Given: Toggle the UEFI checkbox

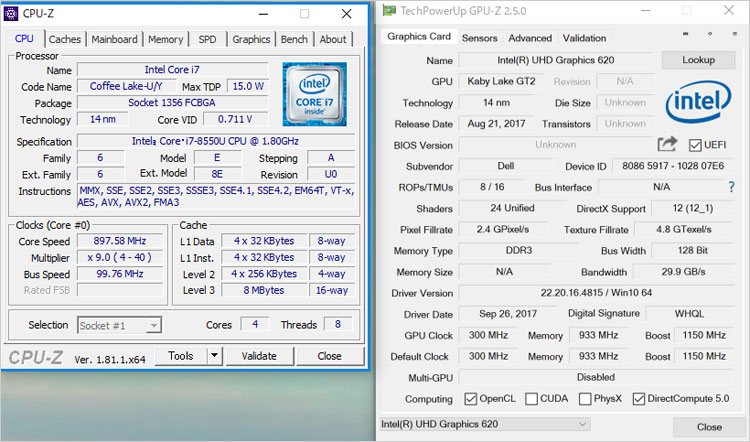Looking at the screenshot, I should point(695,145).
